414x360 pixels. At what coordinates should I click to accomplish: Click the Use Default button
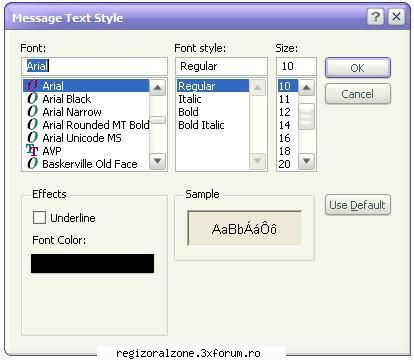pyautogui.click(x=358, y=205)
